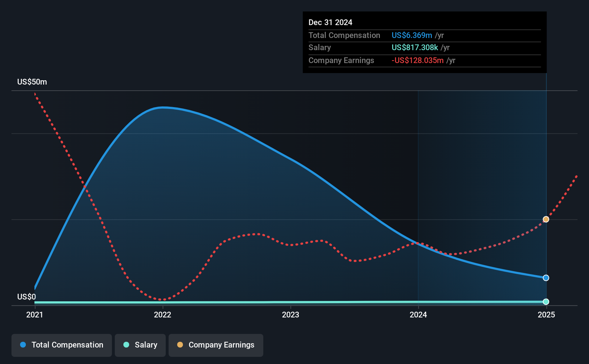
Task: Toggle the Total Compensation legend button
Action: [x=62, y=345]
